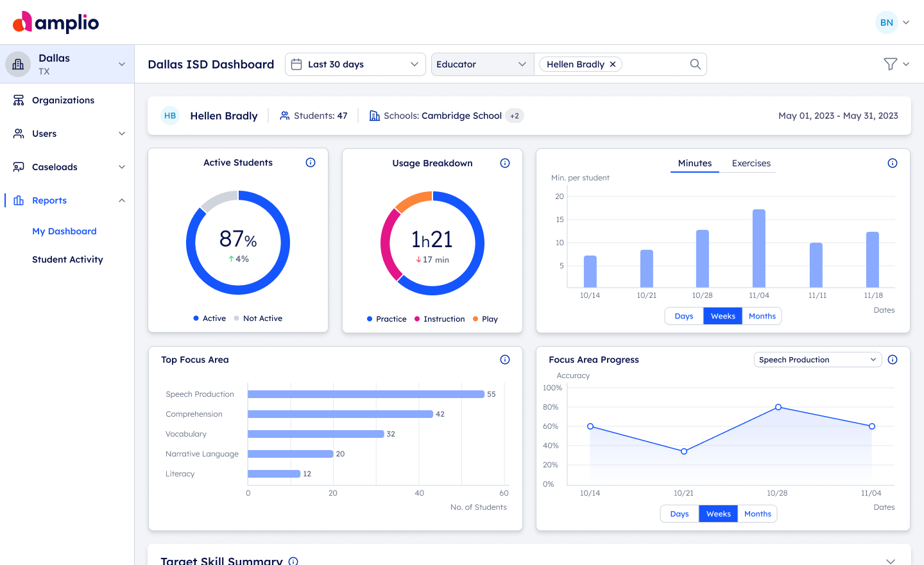Click the Dallas organization building icon
The height and width of the screenshot is (565, 924).
18,64
